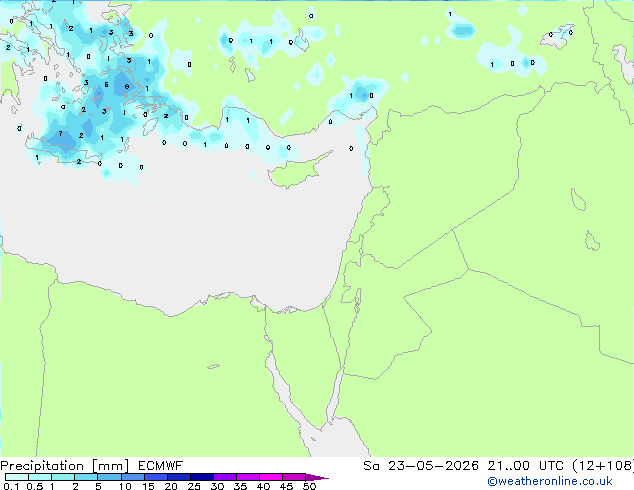The width and height of the screenshot is (634, 490).
Task: Click the 'UTC' label
Action: (x=551, y=466)
